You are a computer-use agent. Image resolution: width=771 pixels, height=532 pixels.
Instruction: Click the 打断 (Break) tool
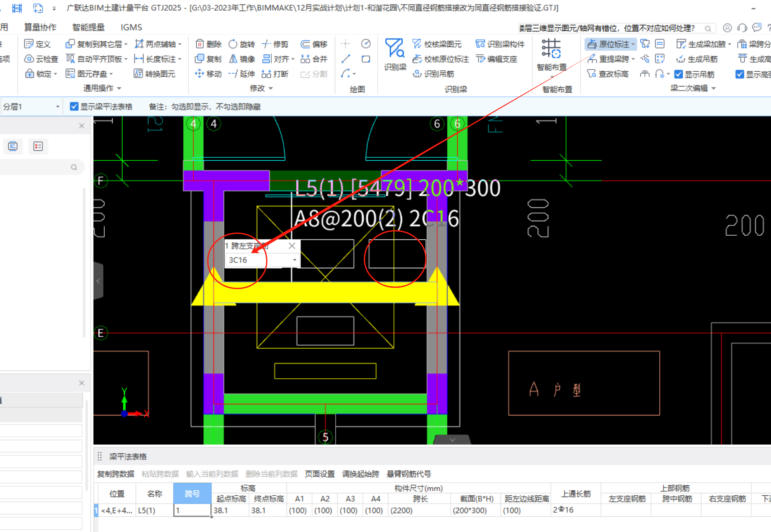point(275,74)
